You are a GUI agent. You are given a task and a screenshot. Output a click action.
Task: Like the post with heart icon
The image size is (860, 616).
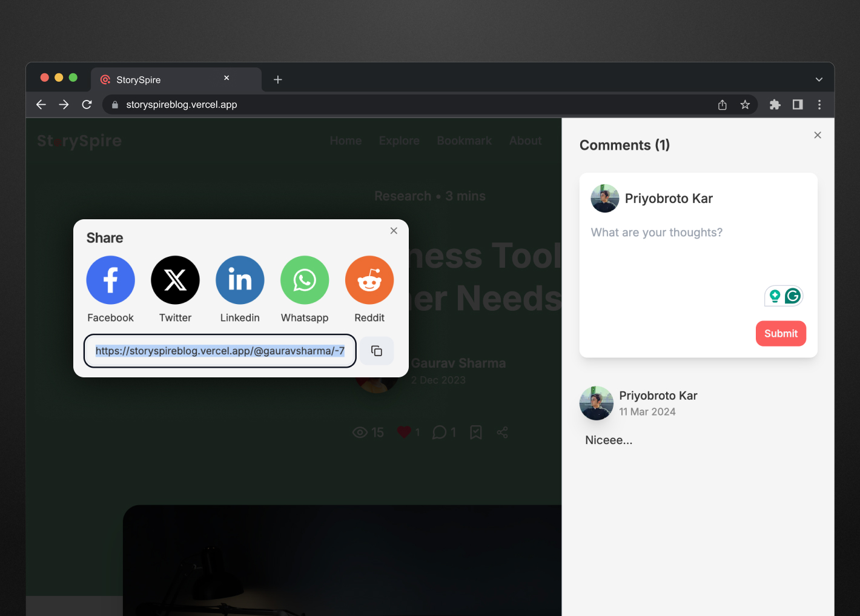coord(404,432)
